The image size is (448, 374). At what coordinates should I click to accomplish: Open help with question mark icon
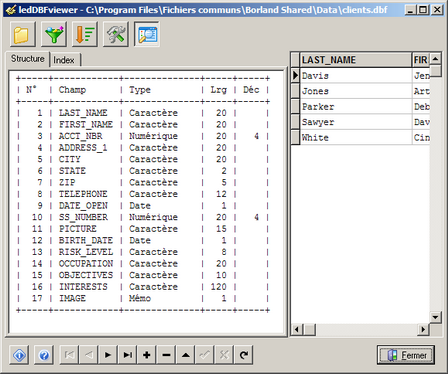(44, 355)
